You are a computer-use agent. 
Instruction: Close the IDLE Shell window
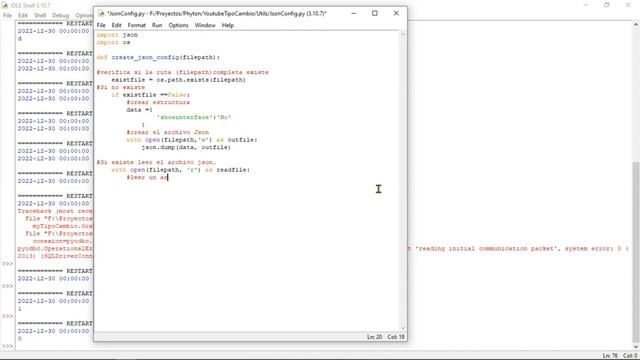[x=628, y=5]
